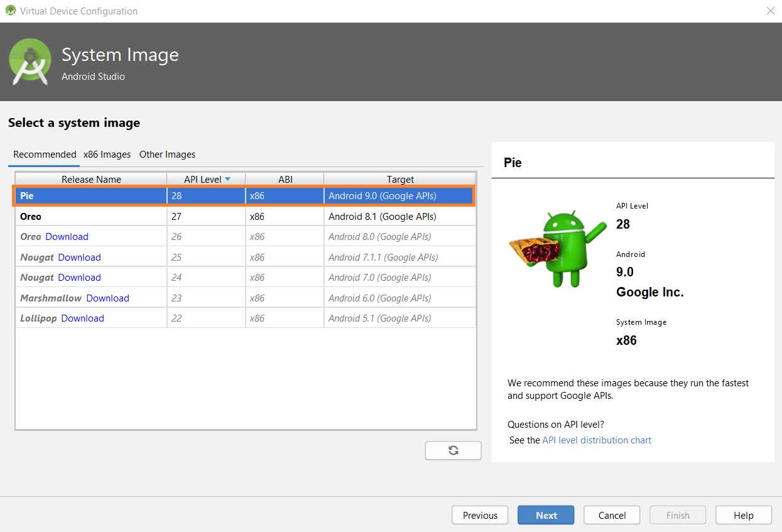Click the Help button
Image resolution: width=782 pixels, height=532 pixels.
(x=744, y=515)
